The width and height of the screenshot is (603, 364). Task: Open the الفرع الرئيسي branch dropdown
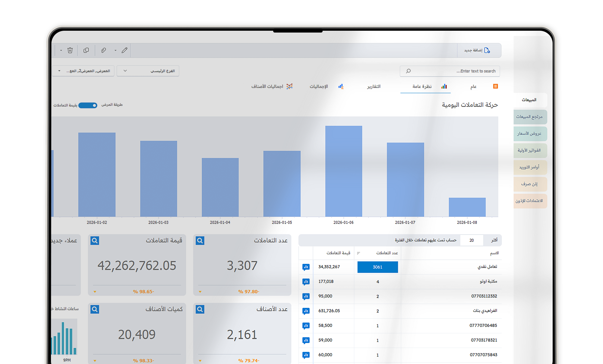pos(148,71)
